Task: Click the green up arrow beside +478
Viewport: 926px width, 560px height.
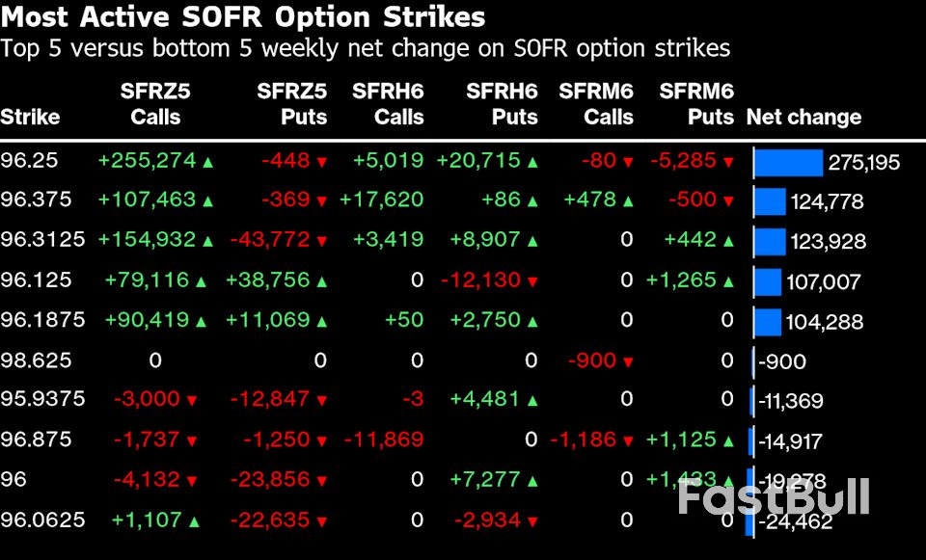Action: (629, 201)
